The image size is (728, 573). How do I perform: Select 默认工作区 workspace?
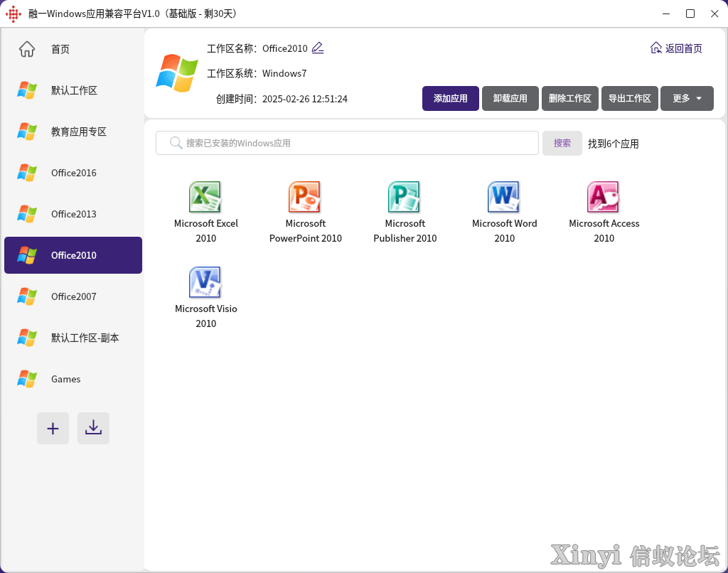(x=73, y=90)
